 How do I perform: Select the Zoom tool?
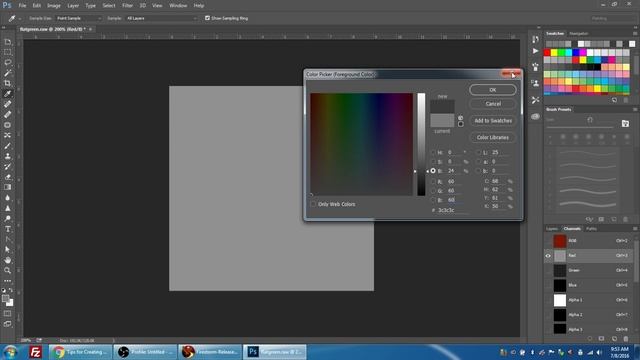[8, 270]
